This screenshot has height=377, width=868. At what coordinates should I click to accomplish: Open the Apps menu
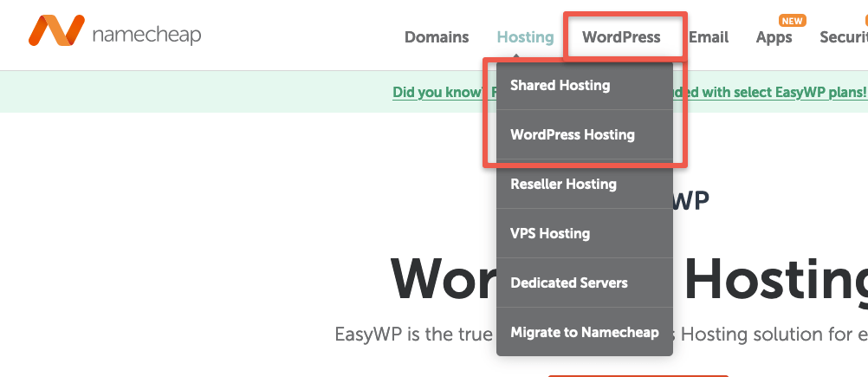[x=774, y=37]
